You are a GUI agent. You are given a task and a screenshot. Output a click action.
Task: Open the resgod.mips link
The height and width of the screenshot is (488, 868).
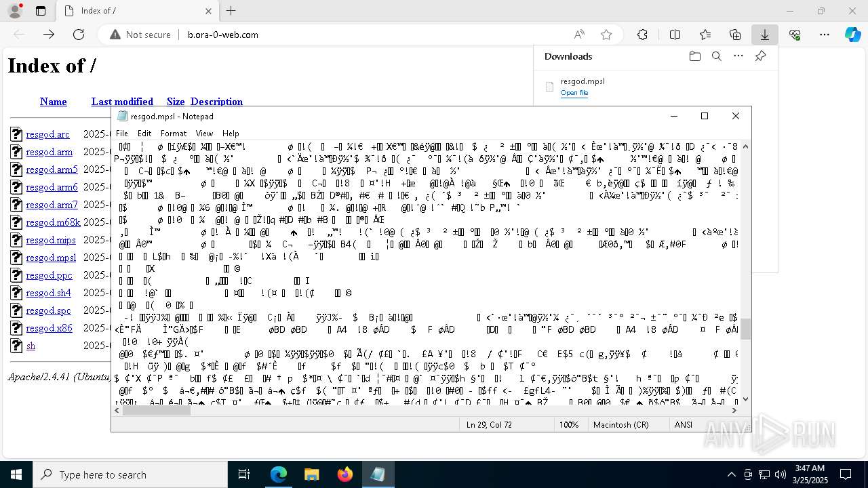tap(51, 240)
